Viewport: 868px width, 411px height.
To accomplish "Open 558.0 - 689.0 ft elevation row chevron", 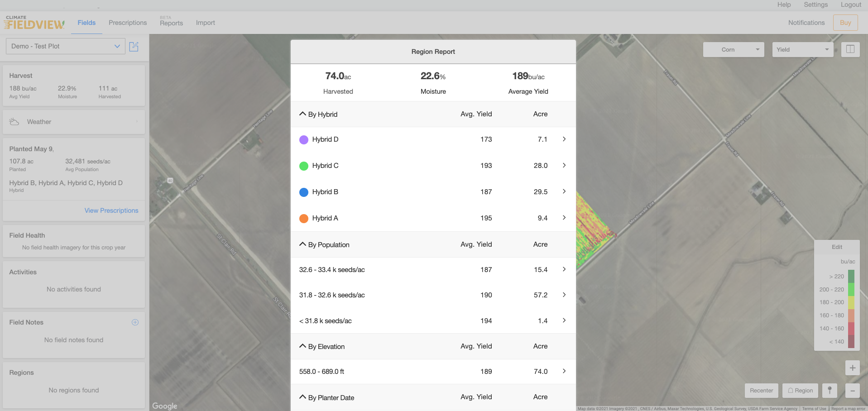I will 564,371.
